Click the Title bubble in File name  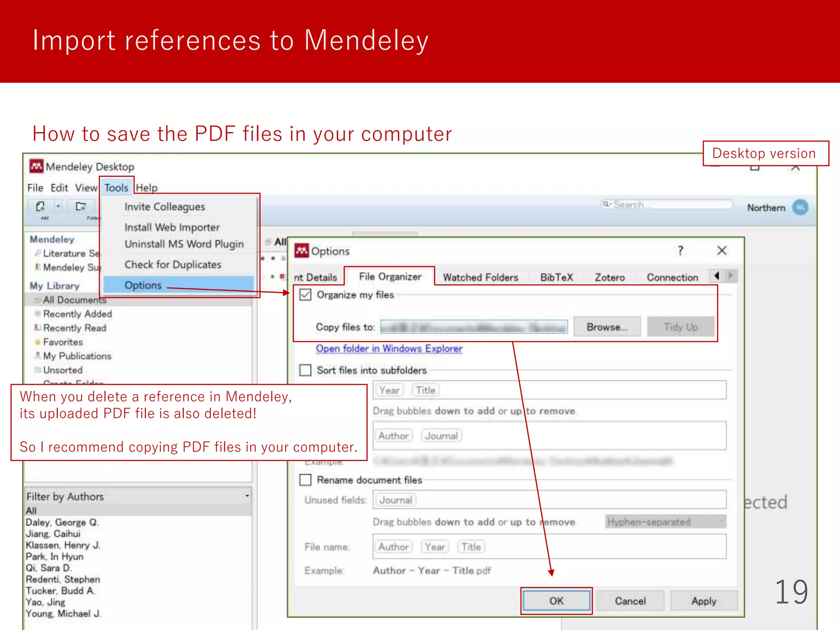pyautogui.click(x=471, y=547)
